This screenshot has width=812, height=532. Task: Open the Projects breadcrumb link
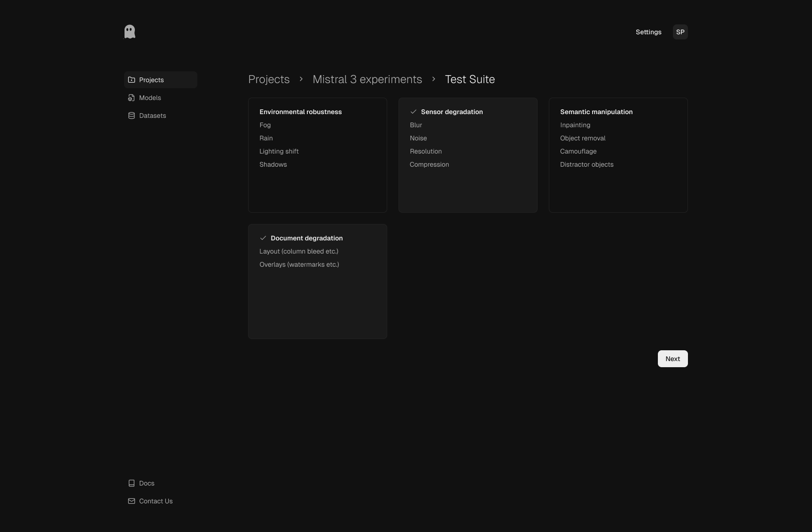pyautogui.click(x=268, y=79)
